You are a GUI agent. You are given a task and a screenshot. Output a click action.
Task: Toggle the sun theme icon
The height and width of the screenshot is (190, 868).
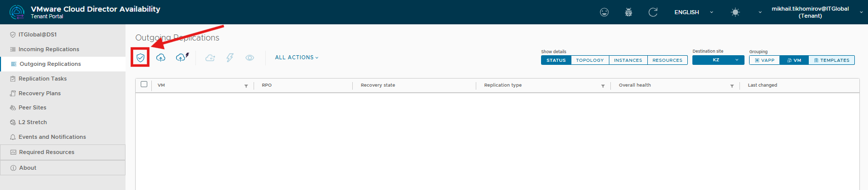click(x=735, y=12)
